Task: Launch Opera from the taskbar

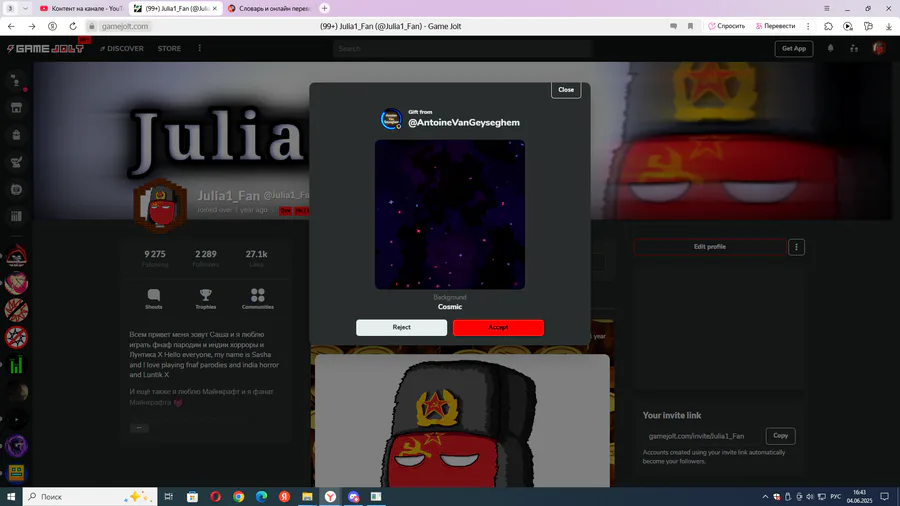Action: pos(215,497)
